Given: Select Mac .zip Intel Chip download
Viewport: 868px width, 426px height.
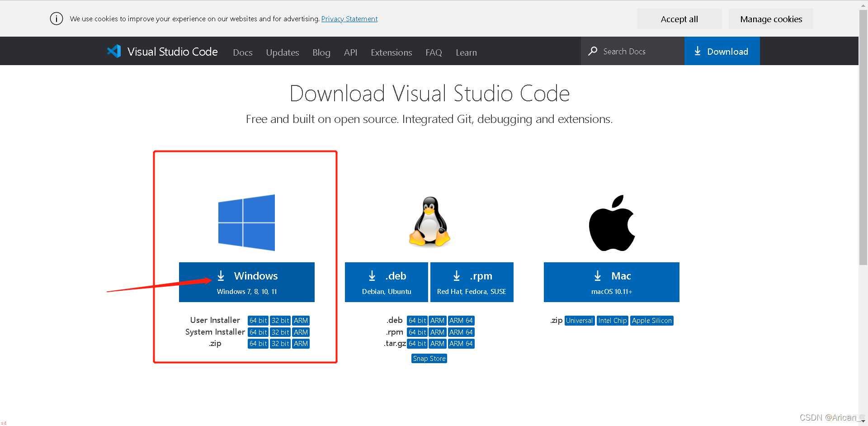Looking at the screenshot, I should coord(613,321).
